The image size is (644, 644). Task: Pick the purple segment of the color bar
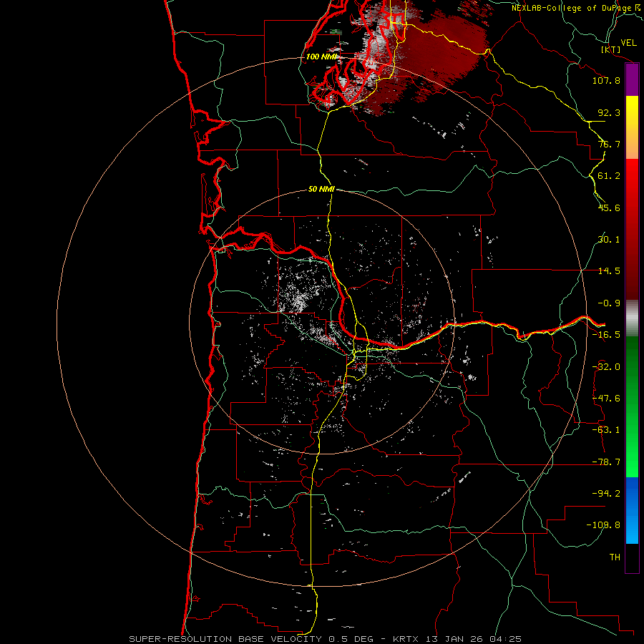pyautogui.click(x=632, y=80)
